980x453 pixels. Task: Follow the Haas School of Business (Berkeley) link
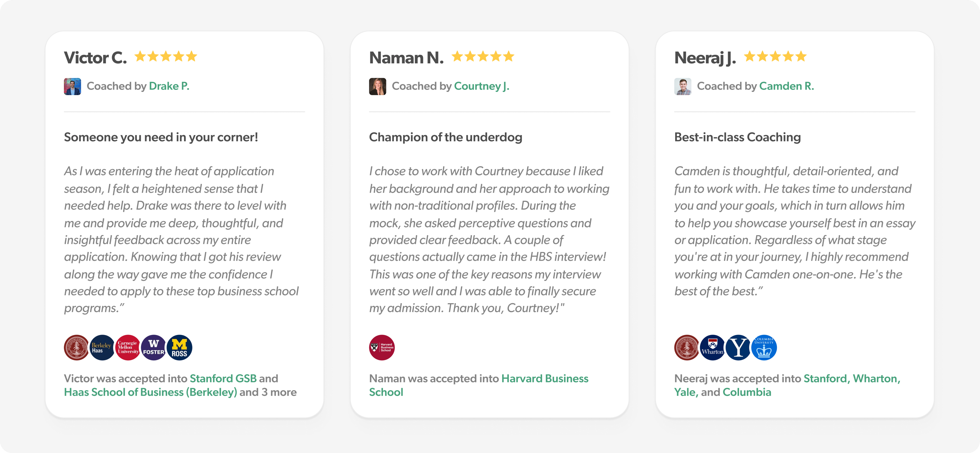coord(150,392)
